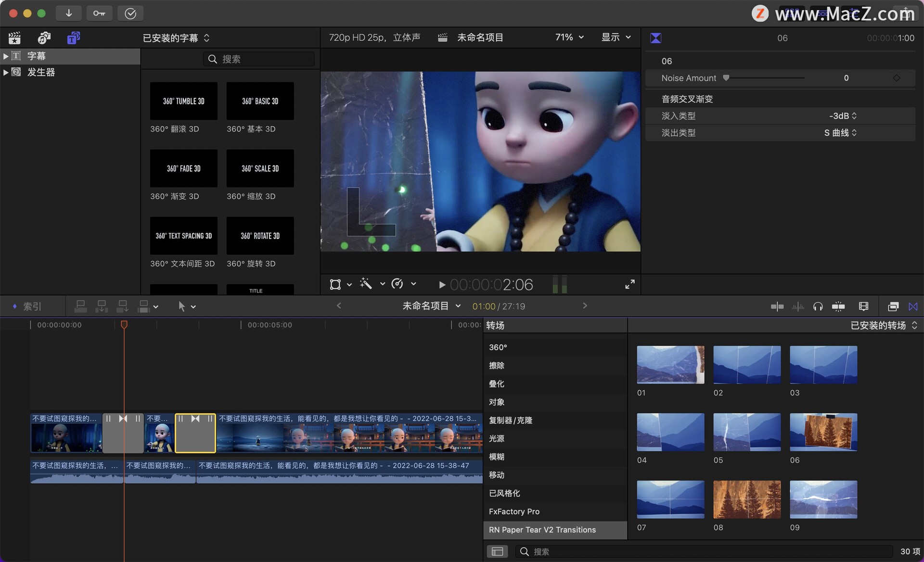Select the FxFactory Pro category
The width and height of the screenshot is (924, 562).
[x=514, y=511]
